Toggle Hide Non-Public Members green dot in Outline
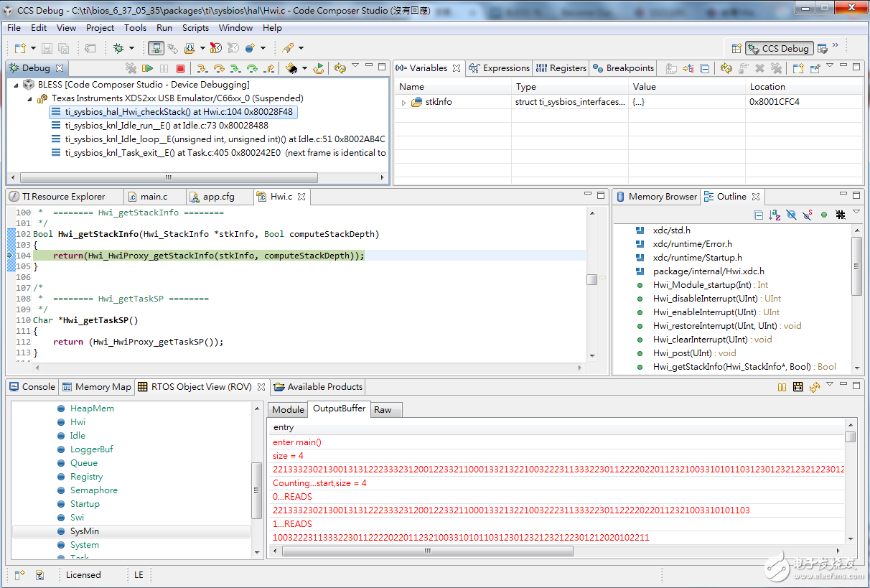 click(824, 215)
